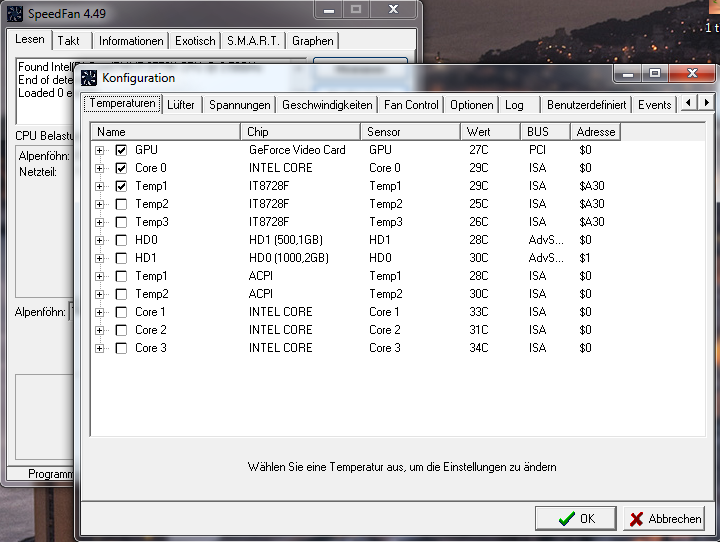Screen dimensions: 720x542
Task: Click the SpeedFan 4.49 title bar app icon
Action: (x=15, y=14)
